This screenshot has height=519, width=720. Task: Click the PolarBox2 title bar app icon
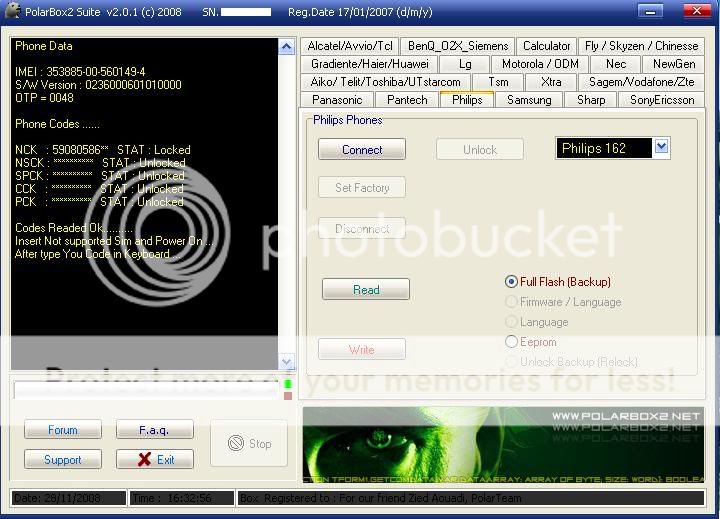(x=12, y=10)
